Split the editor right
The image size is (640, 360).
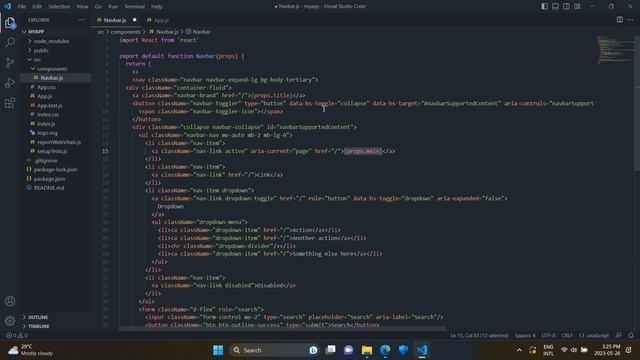620,20
